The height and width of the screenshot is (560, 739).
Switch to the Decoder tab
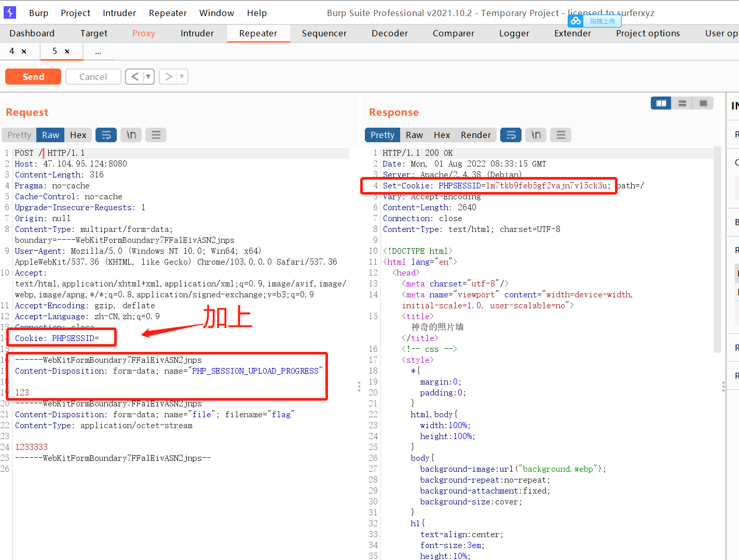[x=390, y=33]
